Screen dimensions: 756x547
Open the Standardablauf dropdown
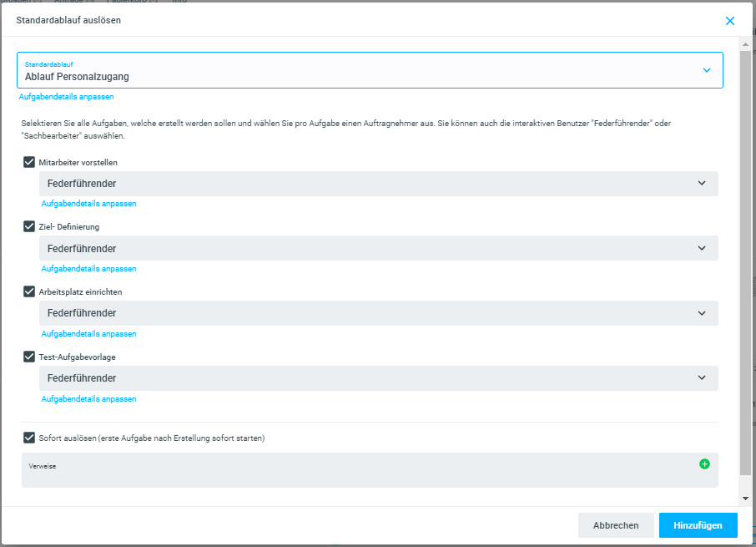370,70
